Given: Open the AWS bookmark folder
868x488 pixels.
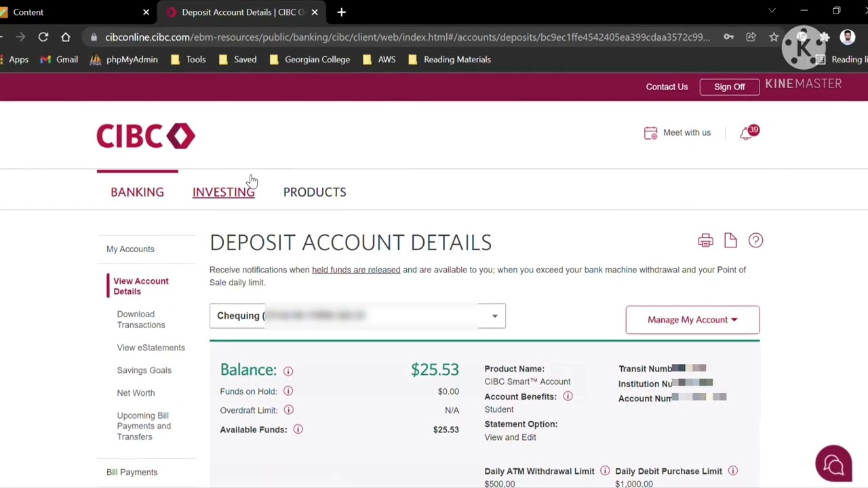Looking at the screenshot, I should (379, 60).
